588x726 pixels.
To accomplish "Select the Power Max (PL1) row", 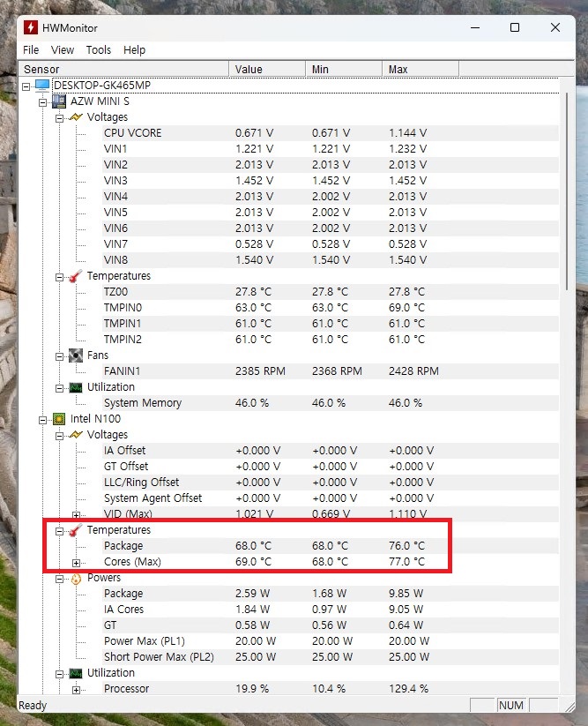I will [x=331, y=641].
